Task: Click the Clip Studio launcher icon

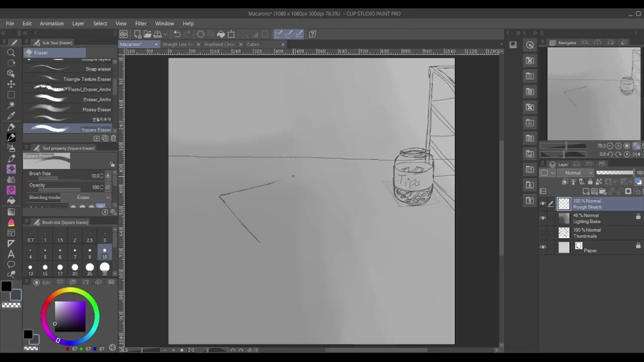Action: (x=123, y=34)
